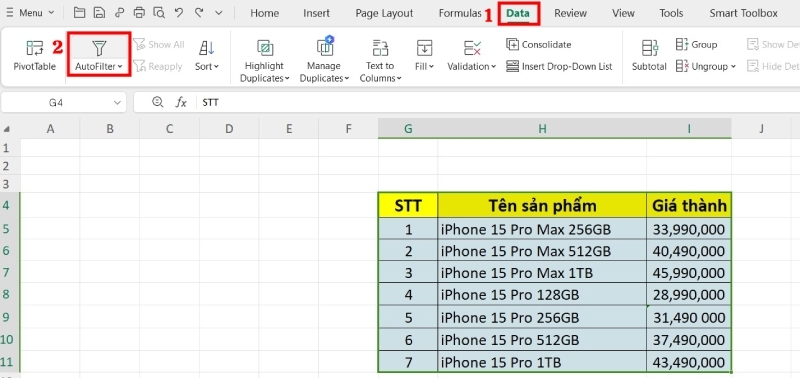Select cell iPhone 15 Pro 1TB
Screen dimensions: 800x378
542,362
